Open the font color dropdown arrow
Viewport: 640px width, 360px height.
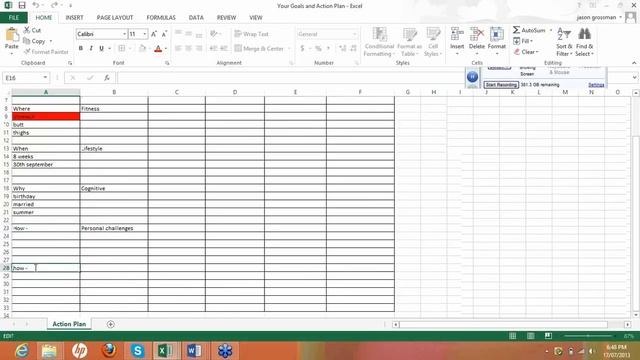click(166, 49)
